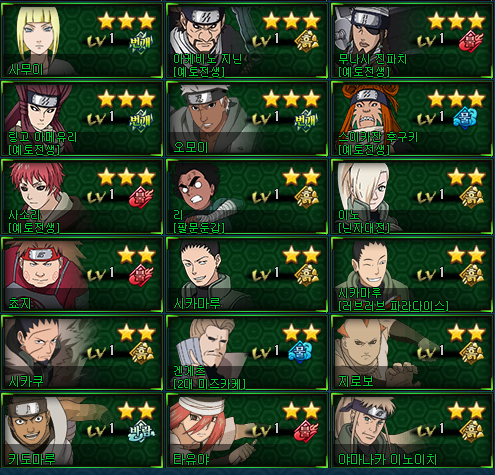Select the 시카쿠 character card

tap(82, 353)
